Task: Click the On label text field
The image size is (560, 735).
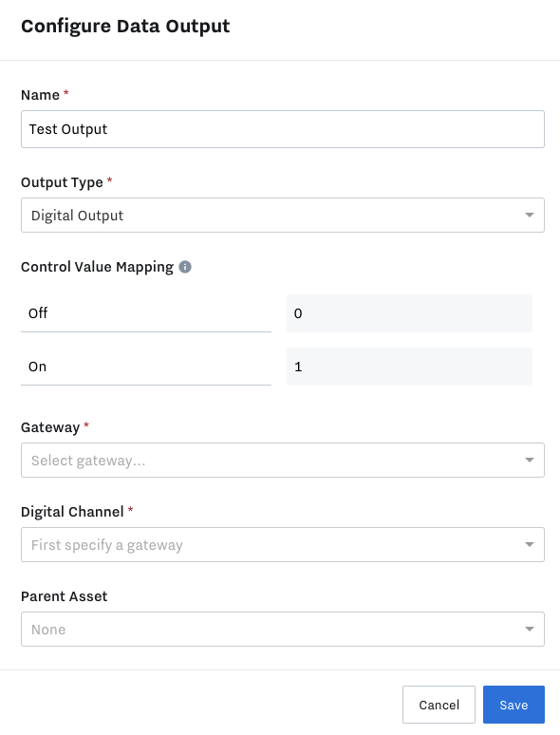Action: tap(146, 367)
